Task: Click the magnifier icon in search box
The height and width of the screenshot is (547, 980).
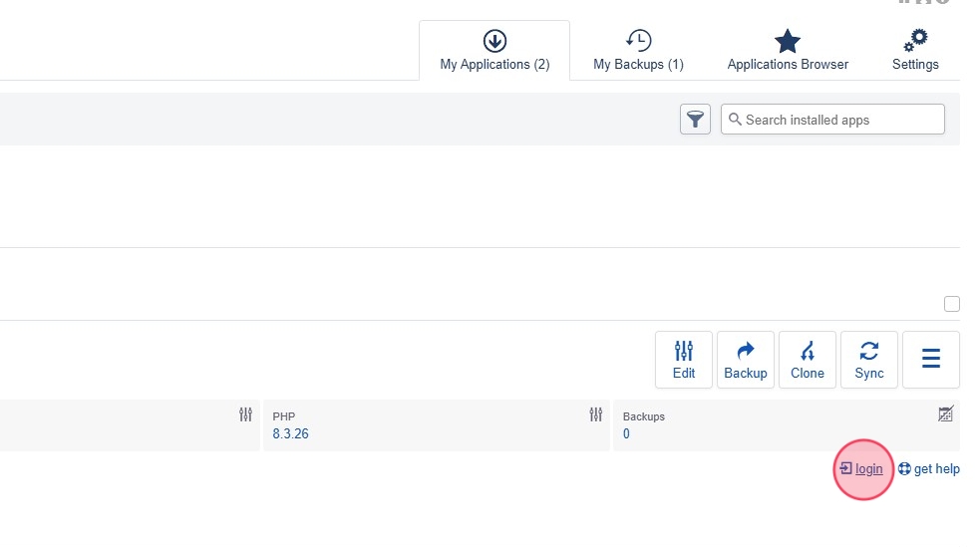Action: (735, 120)
